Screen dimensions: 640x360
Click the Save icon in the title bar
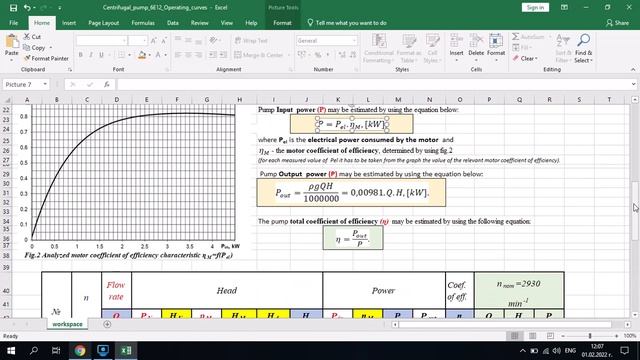coord(13,8)
